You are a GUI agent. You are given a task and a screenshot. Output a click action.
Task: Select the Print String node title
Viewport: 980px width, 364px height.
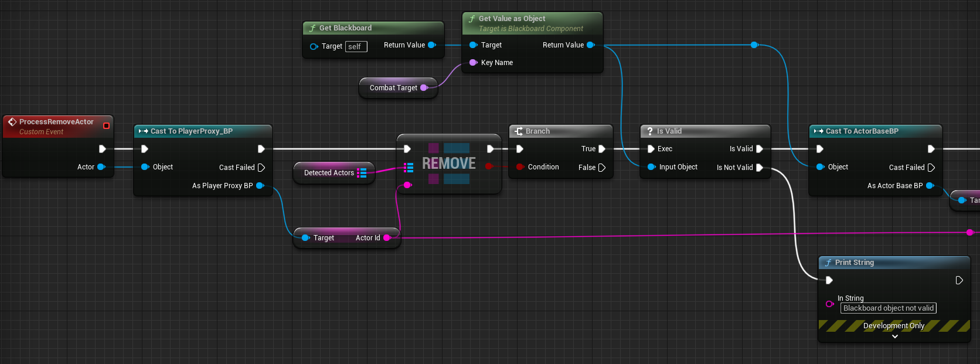854,263
